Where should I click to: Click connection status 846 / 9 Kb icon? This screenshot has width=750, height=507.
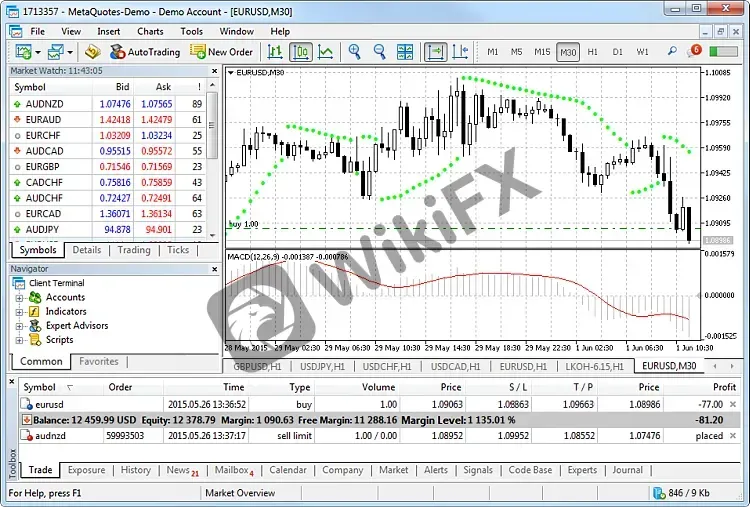coord(660,493)
